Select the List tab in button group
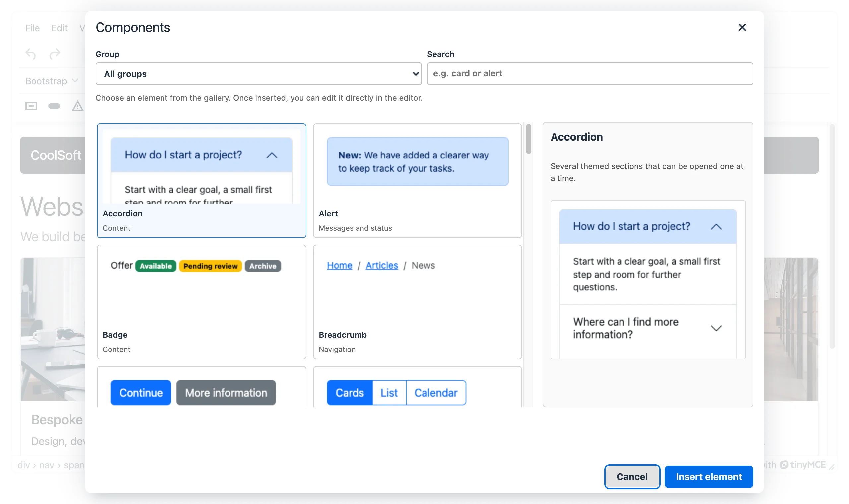The height and width of the screenshot is (504, 849). (x=389, y=393)
